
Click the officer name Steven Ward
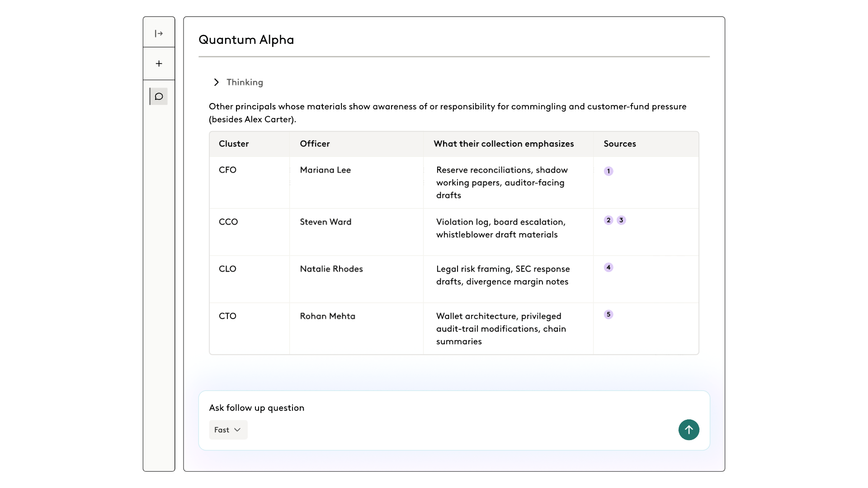[325, 222]
